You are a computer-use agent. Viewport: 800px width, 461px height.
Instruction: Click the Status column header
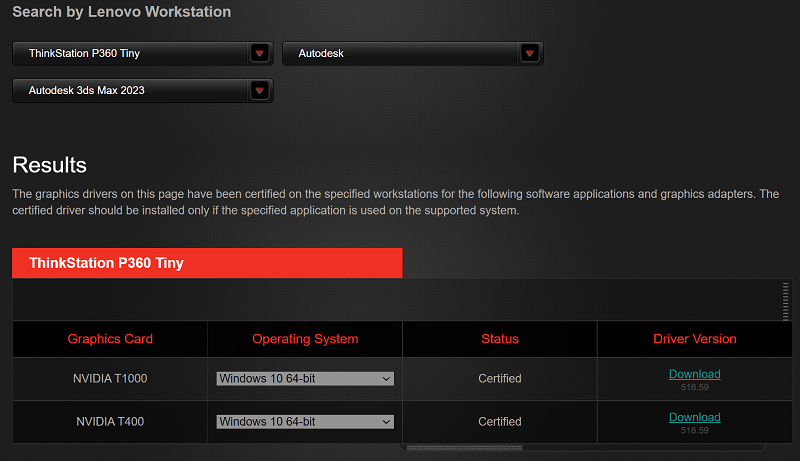coord(500,339)
